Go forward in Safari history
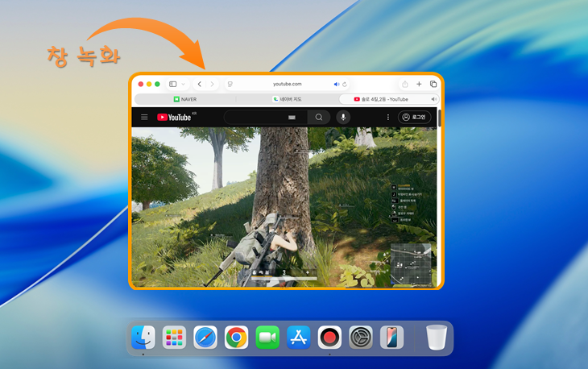The height and width of the screenshot is (369, 588). pyautogui.click(x=213, y=84)
